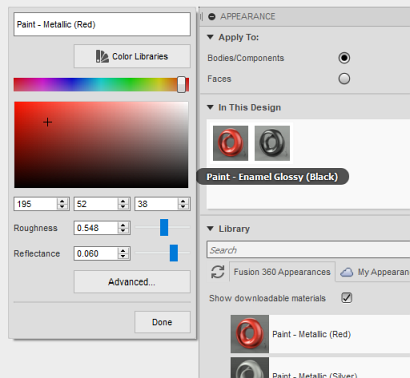Click the Roughness value field 0.548
Image resolution: width=410 pixels, height=378 pixels.
tap(96, 228)
